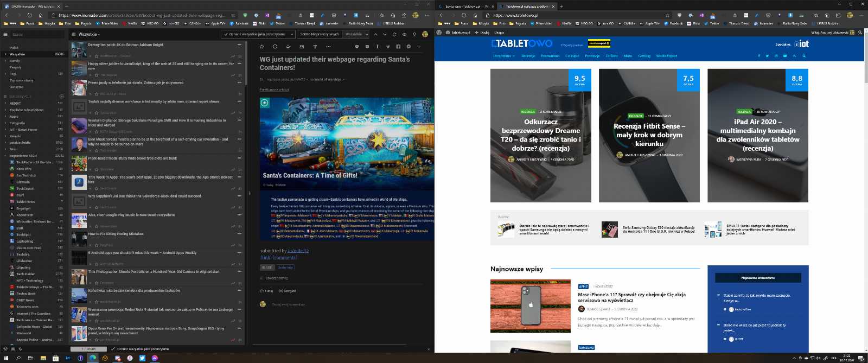Screen dimensions: 868x363
Task: Open the Urządzenia dropdown on Tabletowo
Action: (x=503, y=56)
